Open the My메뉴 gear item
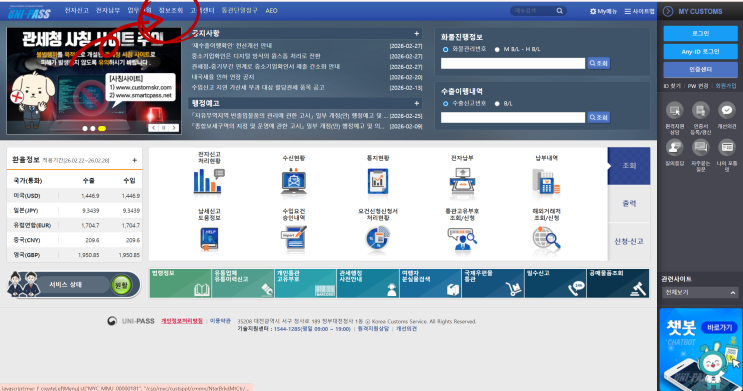The height and width of the screenshot is (391, 743). pos(603,11)
